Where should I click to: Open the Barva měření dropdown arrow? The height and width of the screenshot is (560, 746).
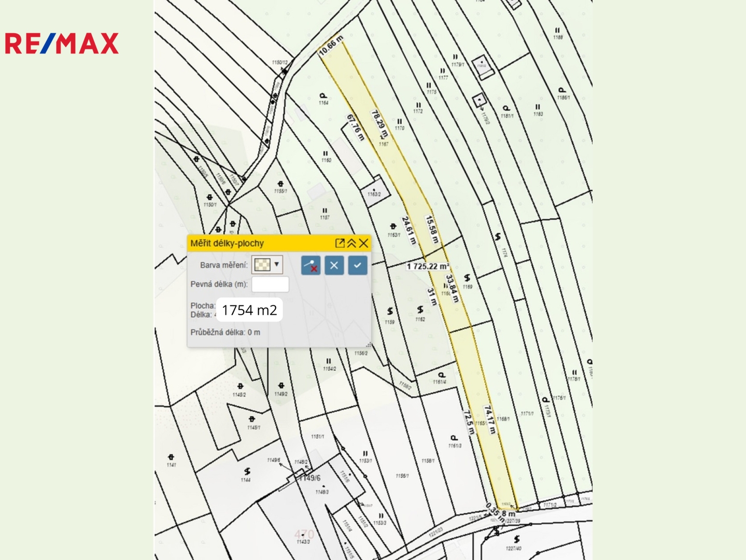(x=277, y=264)
